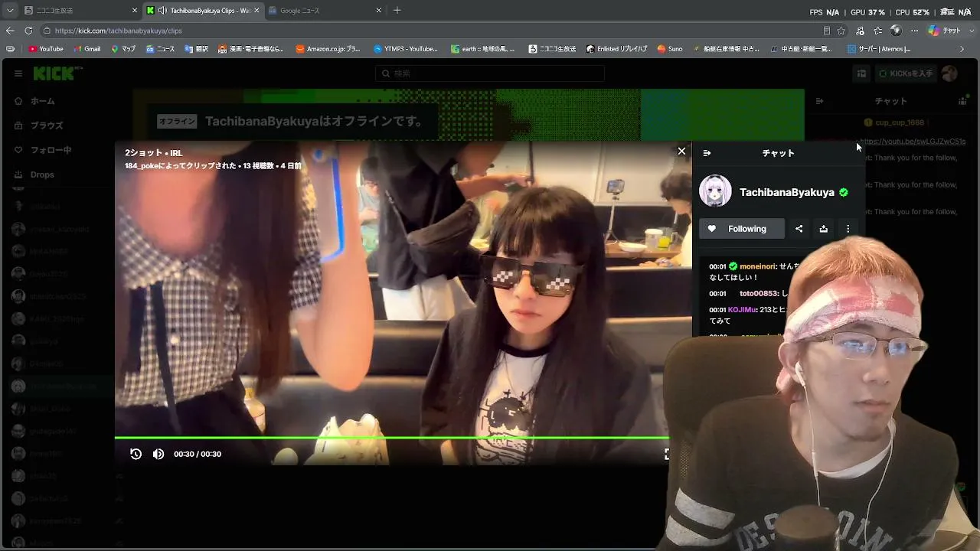
Task: Open the browser three-dot settings menu
Action: 914,31
